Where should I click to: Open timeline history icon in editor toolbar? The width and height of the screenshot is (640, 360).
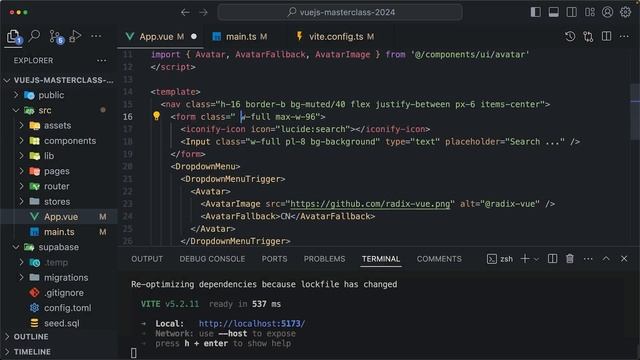pos(570,36)
